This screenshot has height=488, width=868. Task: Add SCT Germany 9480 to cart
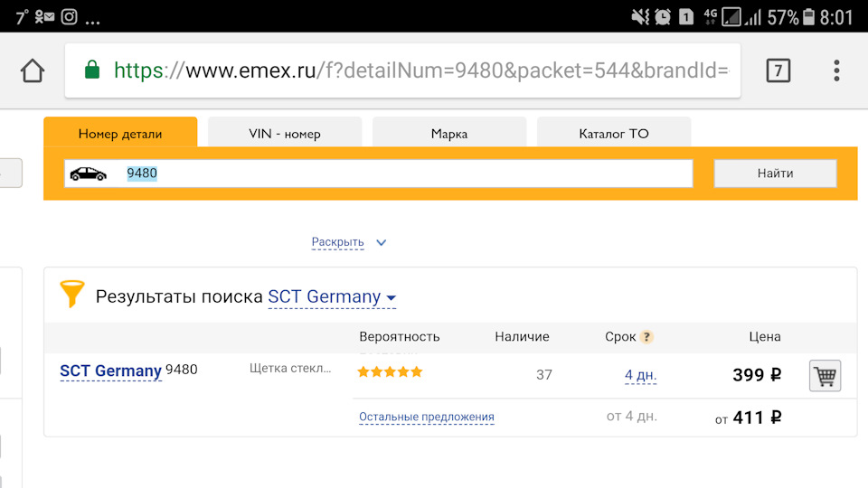824,375
